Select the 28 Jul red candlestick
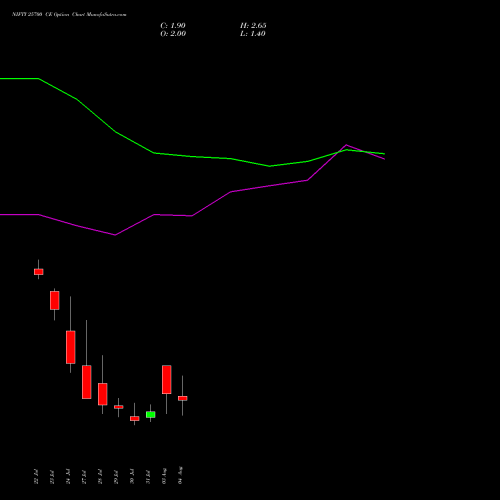 tap(103, 394)
